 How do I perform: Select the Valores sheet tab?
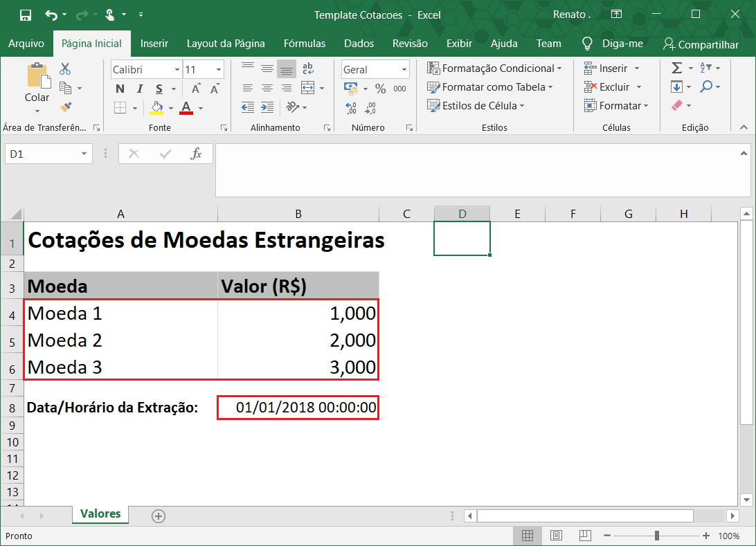tap(100, 513)
